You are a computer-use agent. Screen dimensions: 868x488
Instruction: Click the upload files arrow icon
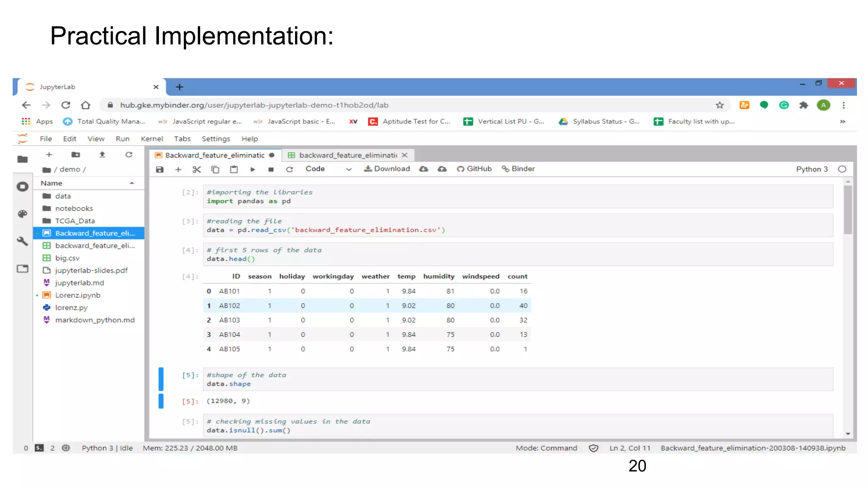click(102, 155)
